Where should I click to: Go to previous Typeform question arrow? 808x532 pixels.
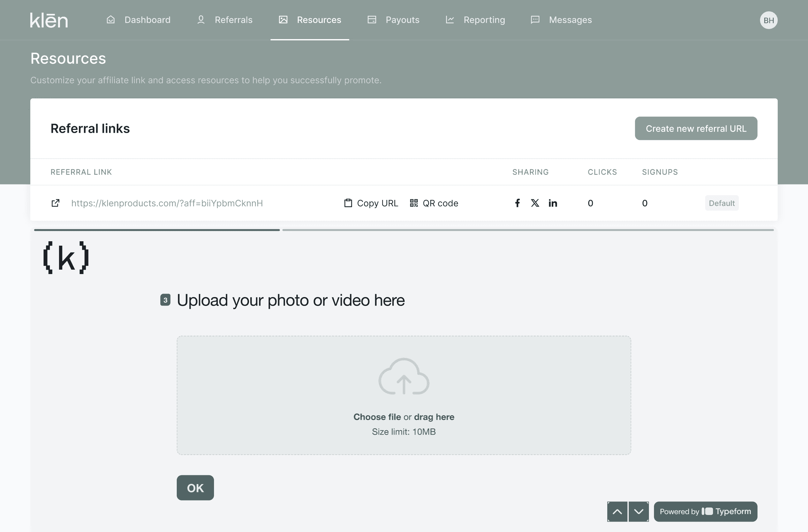[x=617, y=512]
